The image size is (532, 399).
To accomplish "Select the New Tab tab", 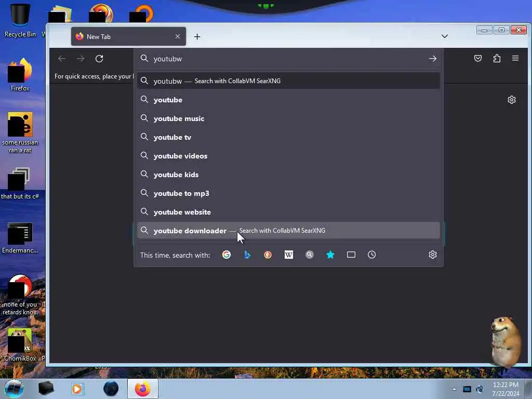I will click(x=128, y=36).
